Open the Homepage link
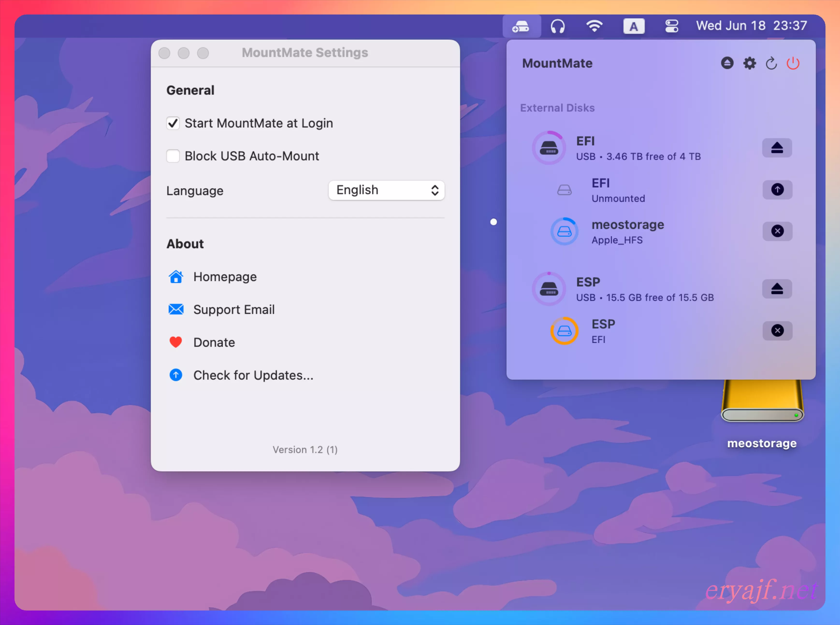 coord(225,277)
